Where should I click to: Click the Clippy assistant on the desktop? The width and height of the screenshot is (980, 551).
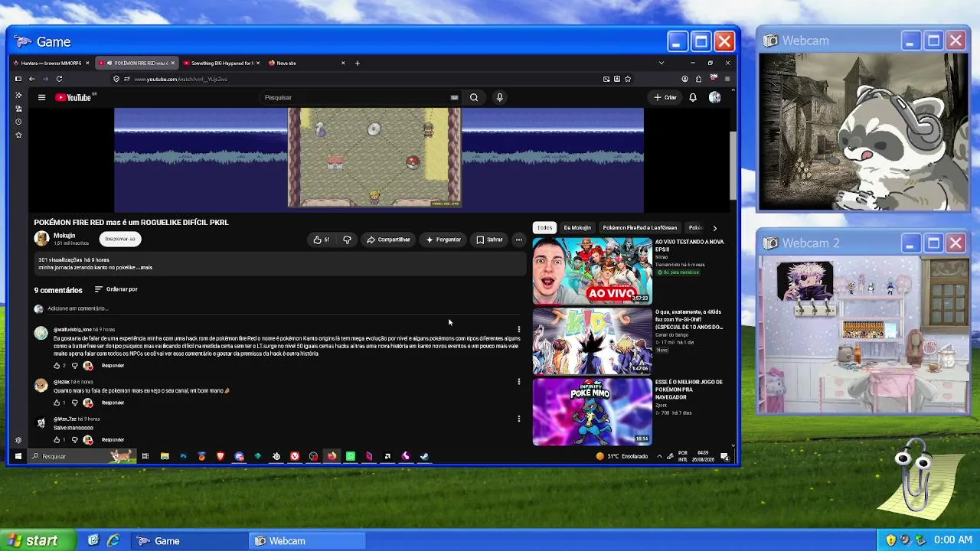[x=918, y=478]
